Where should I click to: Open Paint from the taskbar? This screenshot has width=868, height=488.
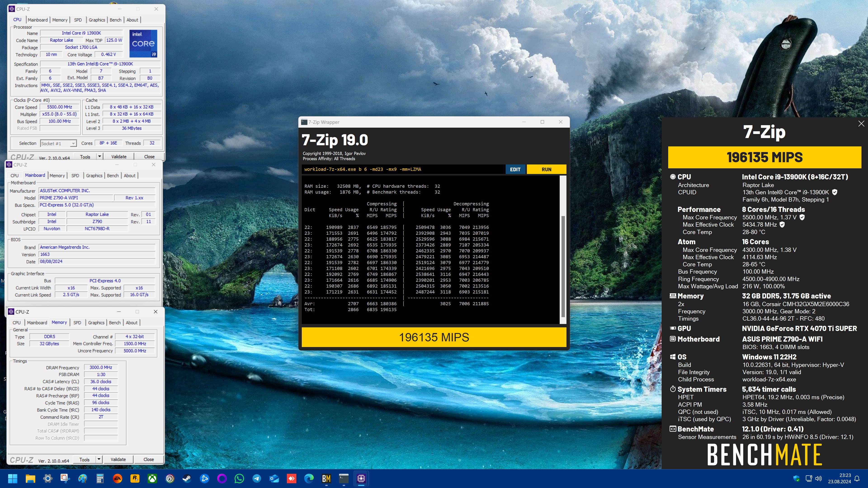click(x=83, y=478)
